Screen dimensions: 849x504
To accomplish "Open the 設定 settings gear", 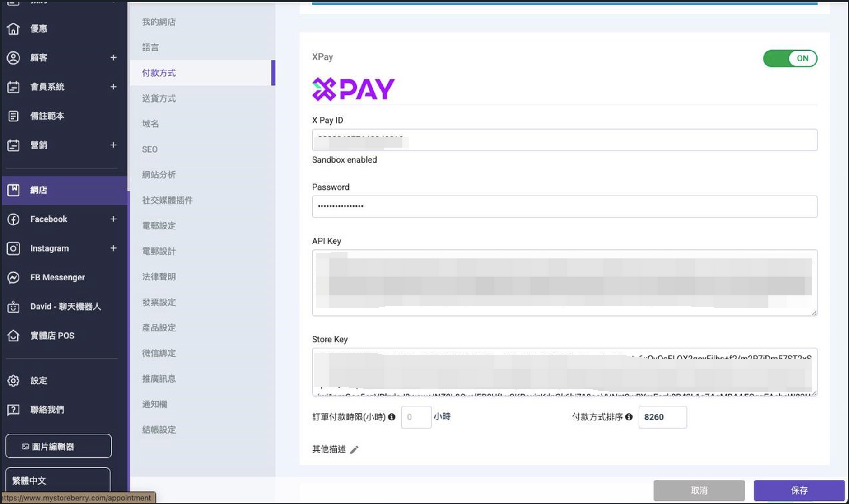I will pyautogui.click(x=14, y=381).
